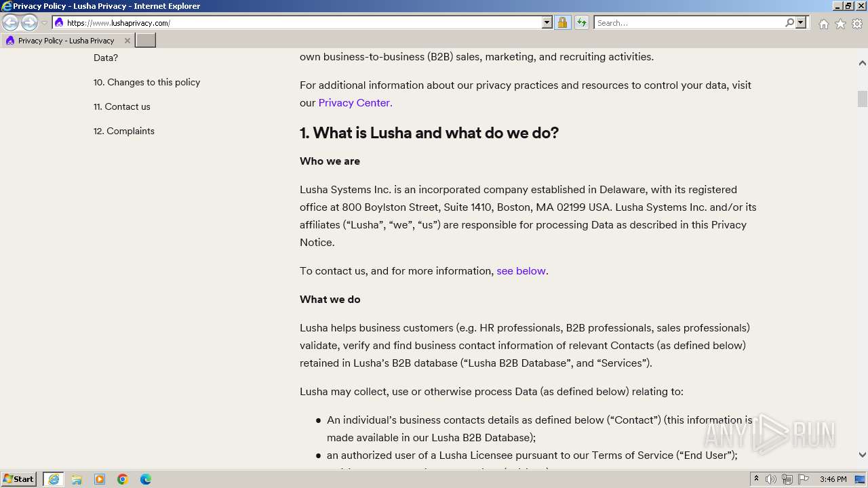Click the browser Back arrow button
868x488 pixels.
tap(11, 23)
